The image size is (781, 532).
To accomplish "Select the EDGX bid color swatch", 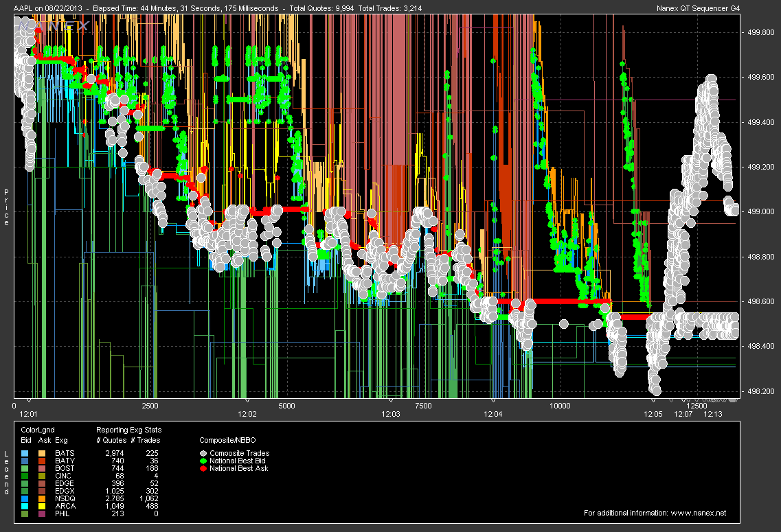I will 25,491.
